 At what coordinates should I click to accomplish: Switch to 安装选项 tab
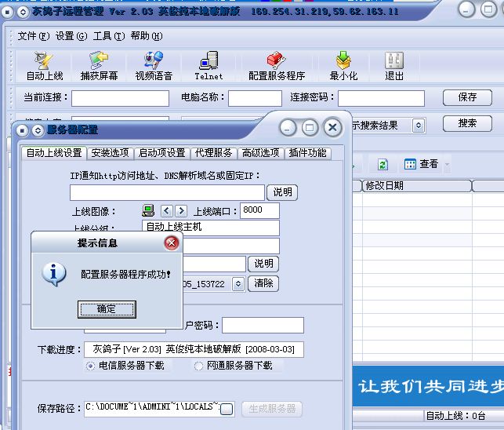pos(110,153)
